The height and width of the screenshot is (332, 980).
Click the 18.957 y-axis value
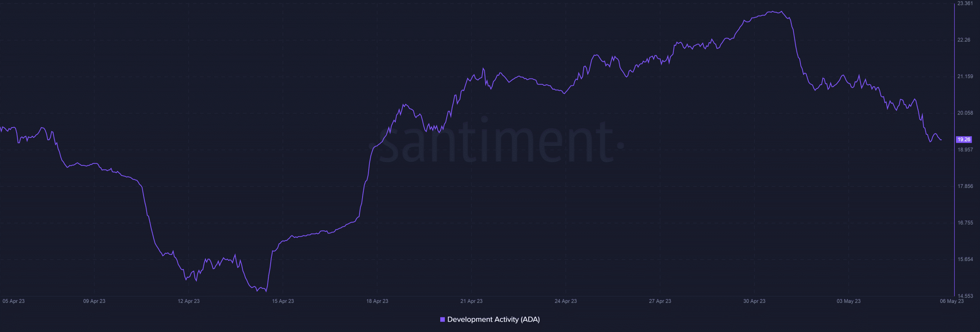tap(965, 150)
